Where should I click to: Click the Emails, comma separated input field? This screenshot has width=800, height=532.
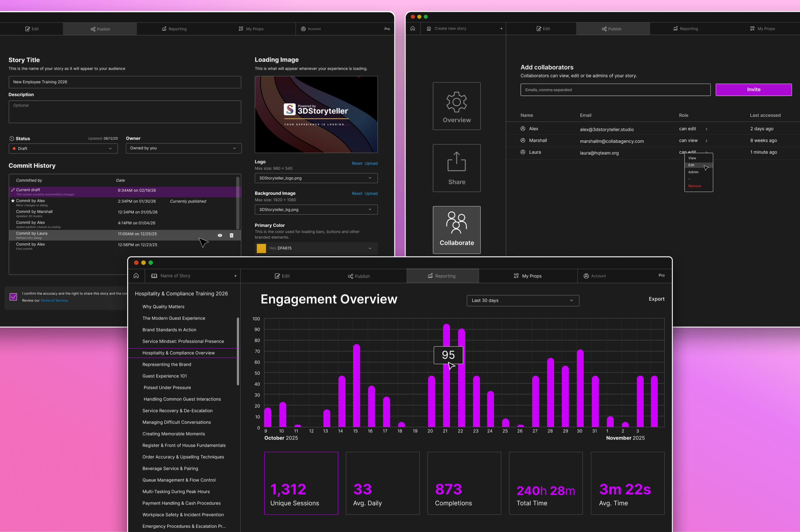click(x=615, y=90)
